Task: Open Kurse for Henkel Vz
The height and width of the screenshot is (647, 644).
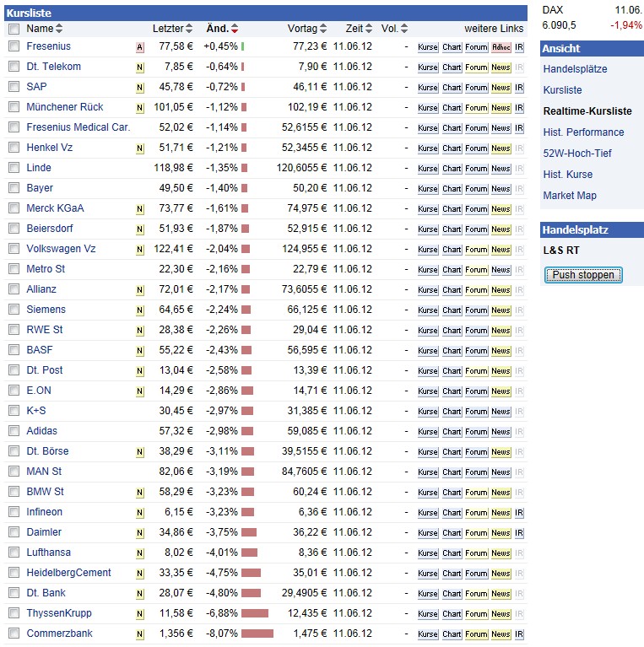Action: click(x=428, y=148)
